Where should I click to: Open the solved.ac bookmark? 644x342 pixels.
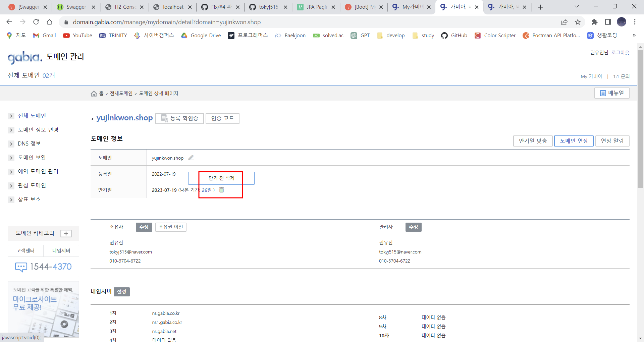click(328, 36)
